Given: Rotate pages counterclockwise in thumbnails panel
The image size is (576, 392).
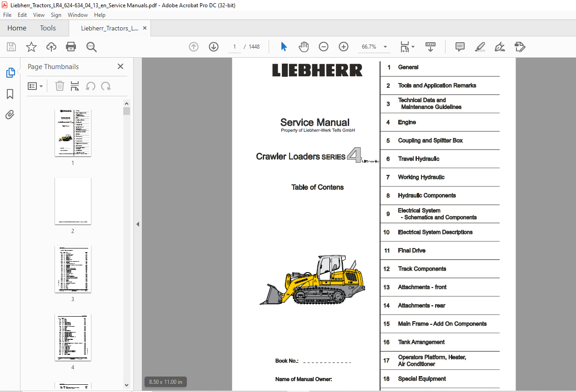Looking at the screenshot, I should (90, 86).
